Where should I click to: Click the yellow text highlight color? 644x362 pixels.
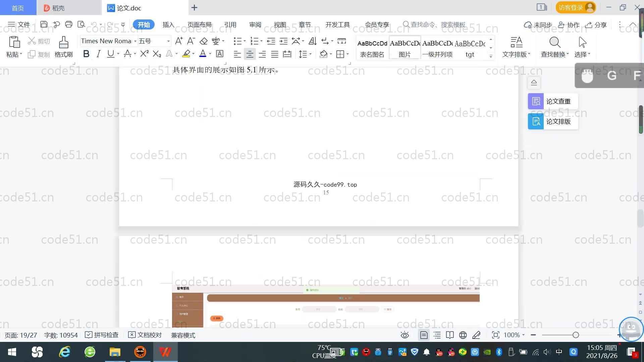(186, 54)
